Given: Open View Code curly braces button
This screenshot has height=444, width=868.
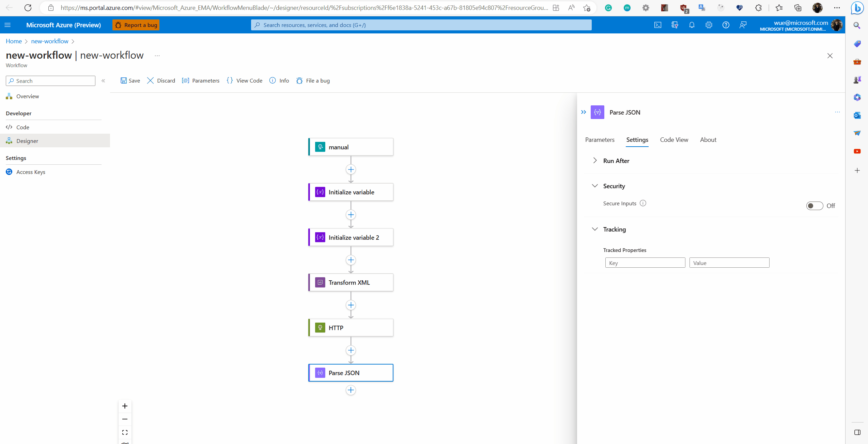Looking at the screenshot, I should tap(230, 80).
